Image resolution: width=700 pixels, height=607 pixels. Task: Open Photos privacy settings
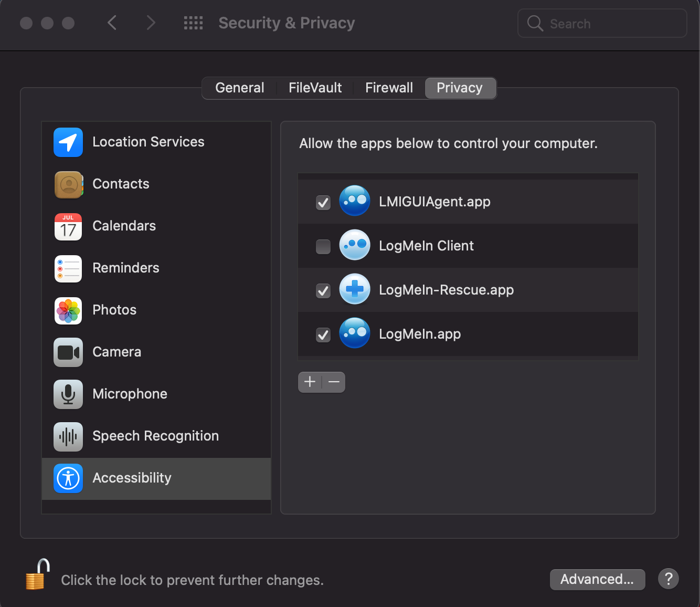click(68, 310)
